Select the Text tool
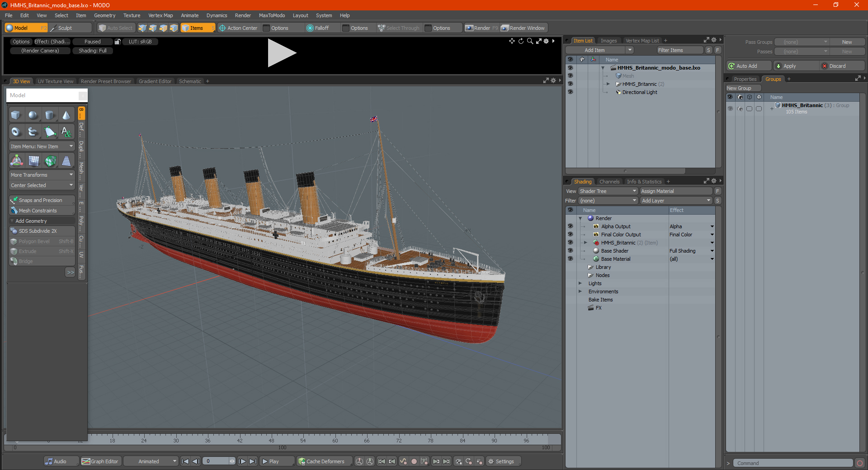 (x=66, y=132)
